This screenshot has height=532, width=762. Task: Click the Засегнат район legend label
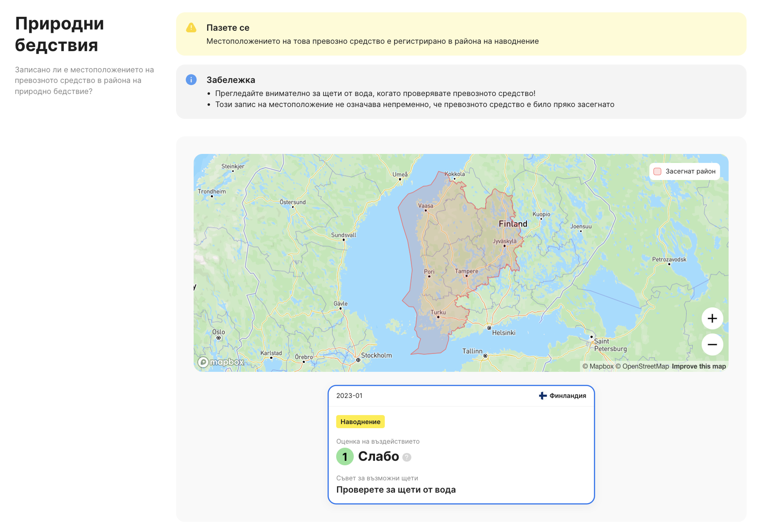(690, 172)
